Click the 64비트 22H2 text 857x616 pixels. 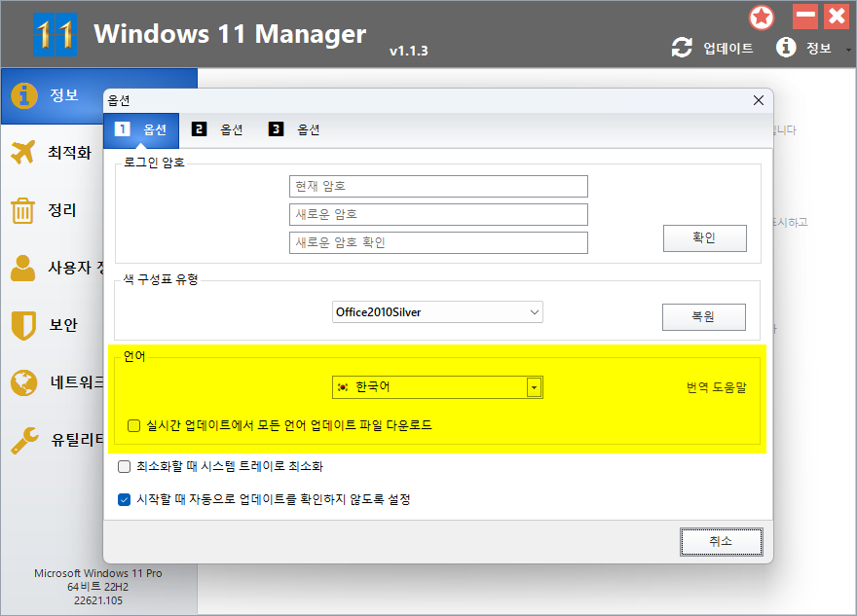(97, 587)
